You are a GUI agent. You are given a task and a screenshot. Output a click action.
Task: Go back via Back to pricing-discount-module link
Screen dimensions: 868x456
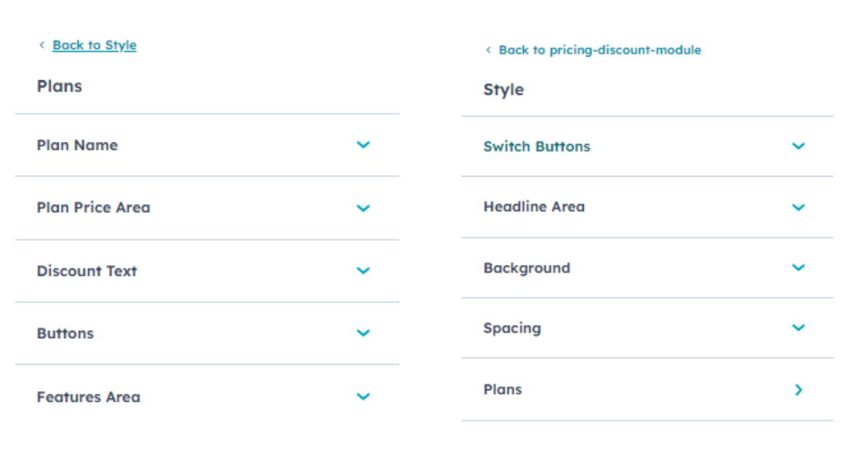[x=600, y=50]
